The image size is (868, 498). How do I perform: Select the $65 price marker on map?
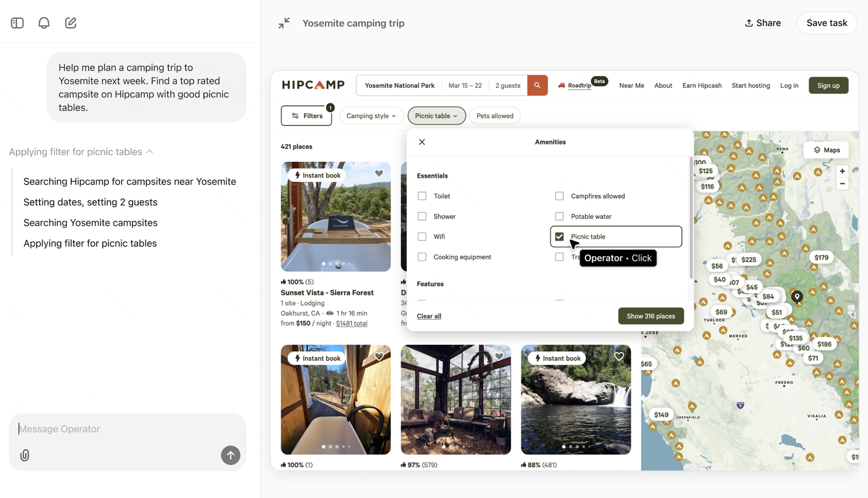646,364
